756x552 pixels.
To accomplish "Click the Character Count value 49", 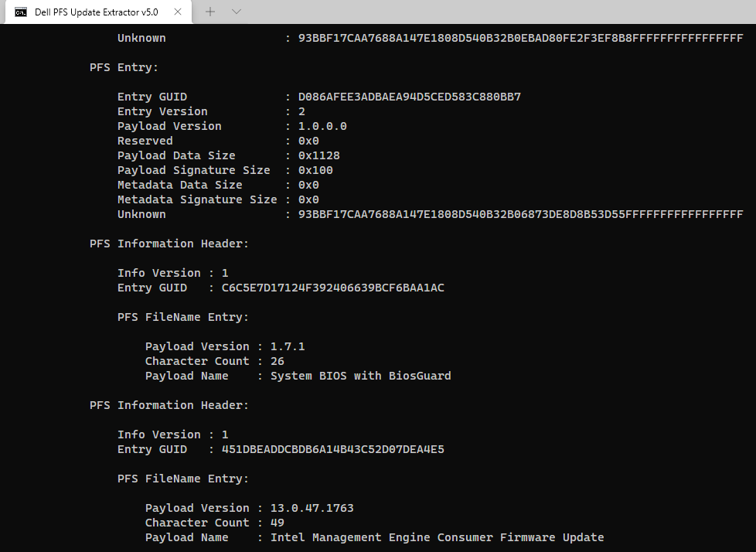I will pyautogui.click(x=277, y=523).
